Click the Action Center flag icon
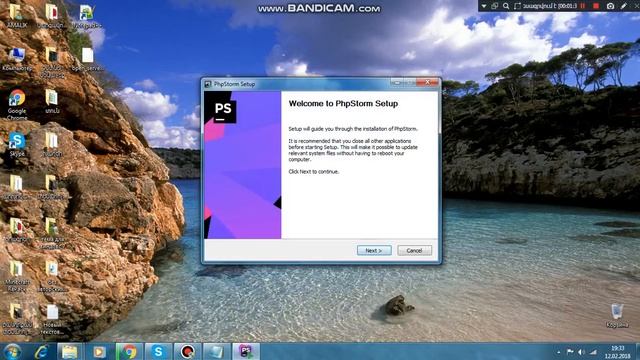This screenshot has height=360, width=640. coord(570,352)
